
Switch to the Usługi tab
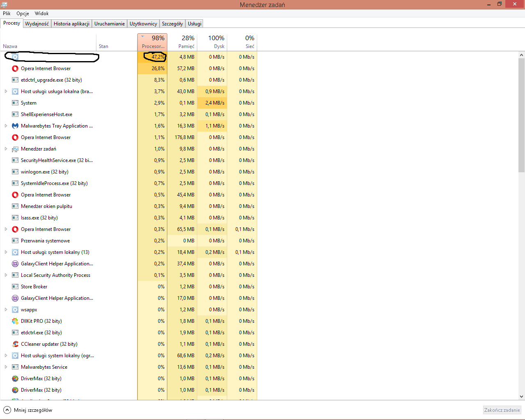194,24
